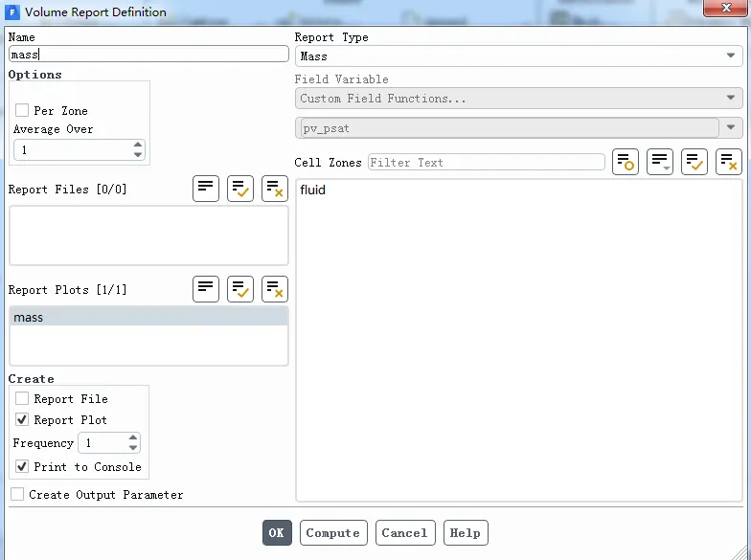Tick Create Output Parameter checkbox
The image size is (751, 560).
(x=17, y=494)
